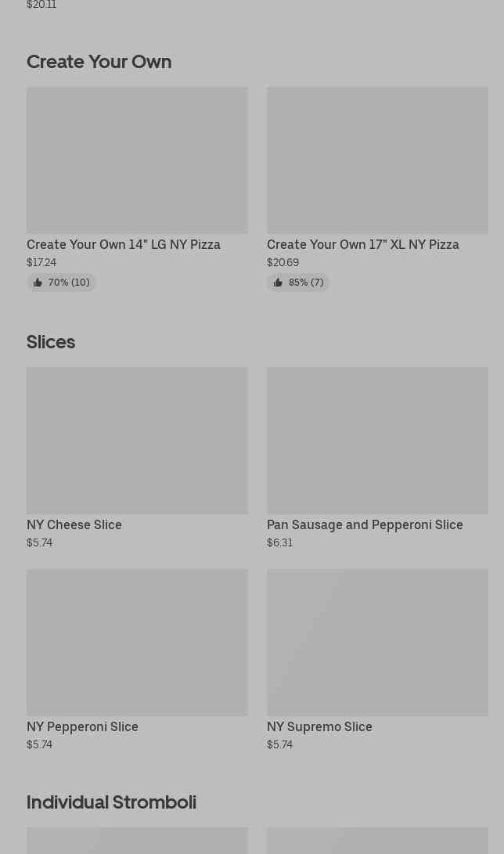The height and width of the screenshot is (854, 504).
Task: Open Create Your Own 14" LG NY Pizza image
Action: point(137,160)
